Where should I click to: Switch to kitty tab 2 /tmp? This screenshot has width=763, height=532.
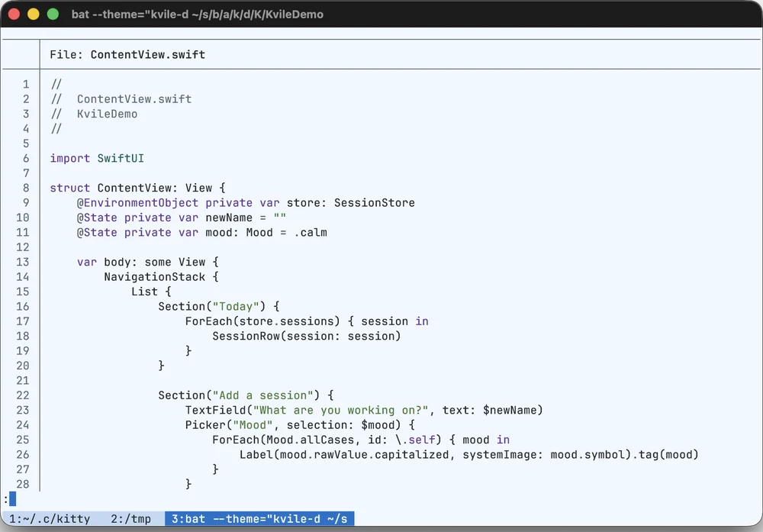coord(130,519)
